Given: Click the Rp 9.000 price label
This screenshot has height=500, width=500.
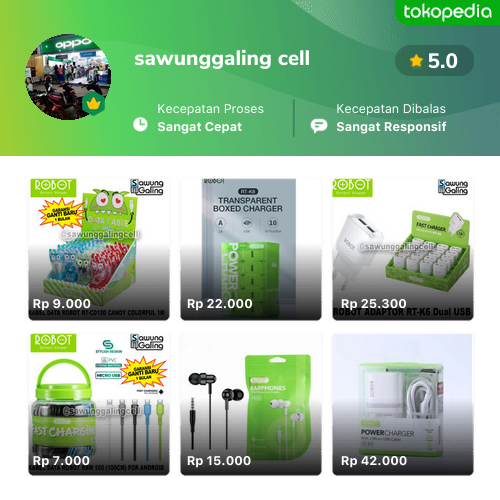Looking at the screenshot, I should [62, 304].
